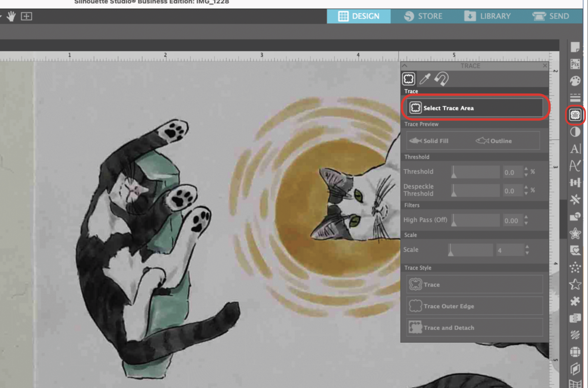Screen dimensions: 588x388
Task: Collapse the Trace panel with chevron
Action: (x=405, y=66)
